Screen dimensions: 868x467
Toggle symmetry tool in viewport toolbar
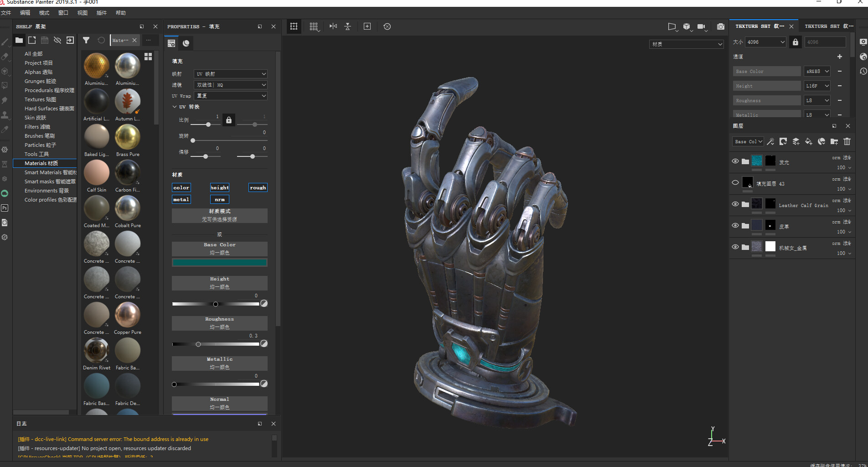333,26
